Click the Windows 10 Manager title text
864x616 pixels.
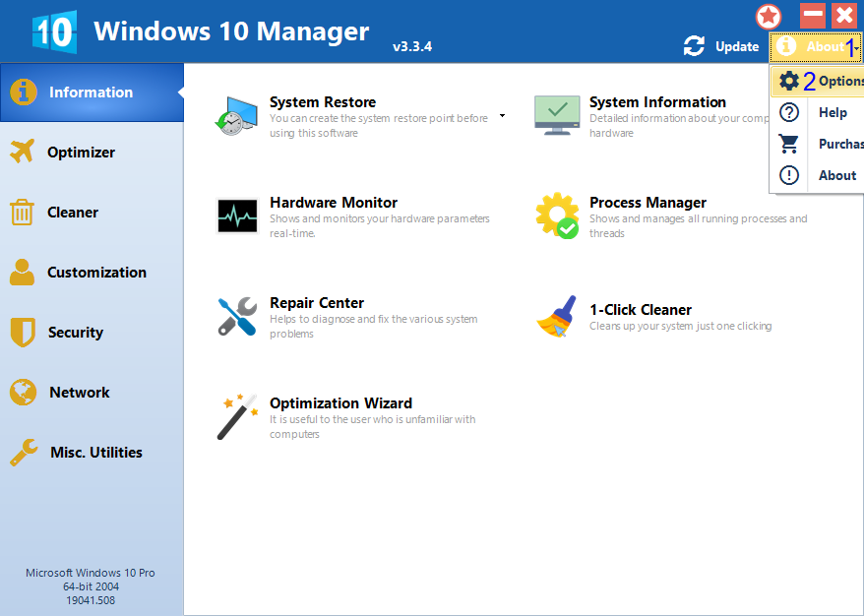point(231,31)
